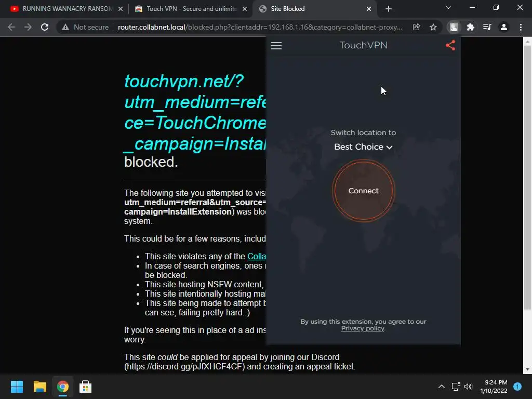This screenshot has height=399, width=532.
Task: Open the tab search chevron
Action: 448,7
